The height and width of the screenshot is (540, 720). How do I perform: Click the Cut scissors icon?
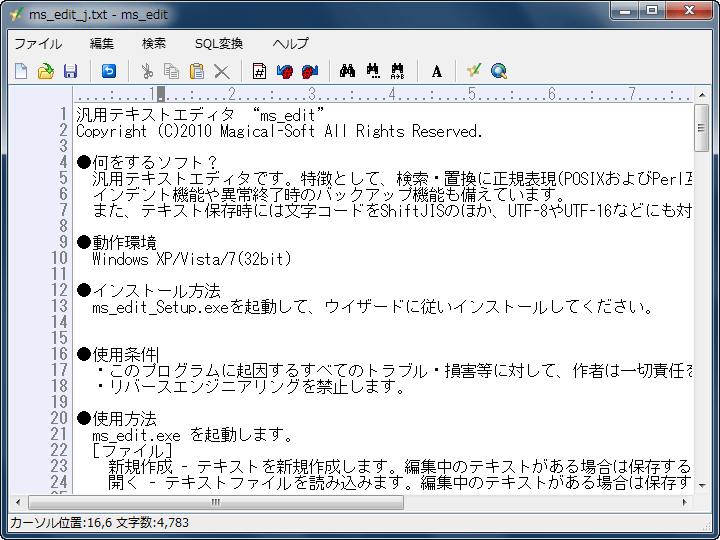click(147, 71)
